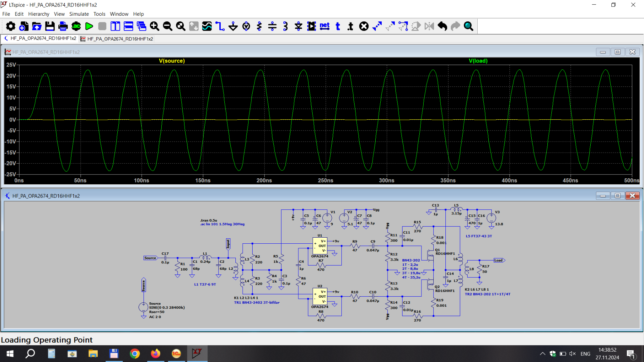Image resolution: width=644 pixels, height=362 pixels.
Task: Open the Window menu
Action: pyautogui.click(x=119, y=14)
